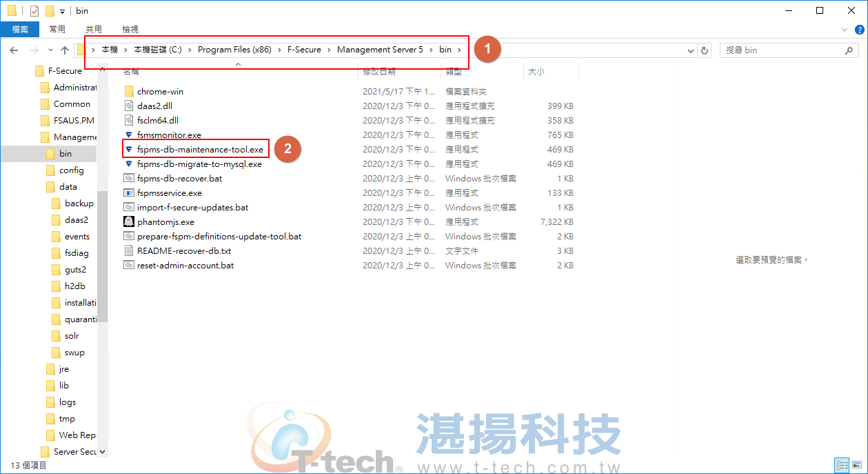Click navigation pane scroll-down arrow

pyautogui.click(x=103, y=452)
